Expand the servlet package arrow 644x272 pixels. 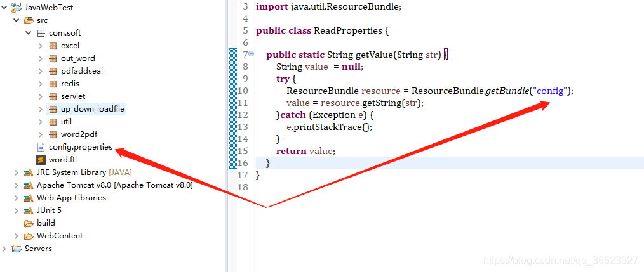pyautogui.click(x=40, y=96)
